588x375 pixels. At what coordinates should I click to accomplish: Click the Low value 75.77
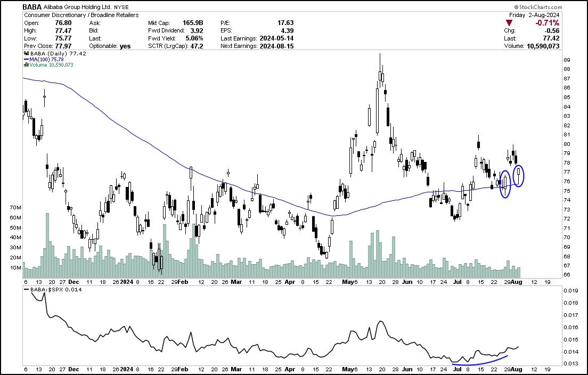pos(63,38)
